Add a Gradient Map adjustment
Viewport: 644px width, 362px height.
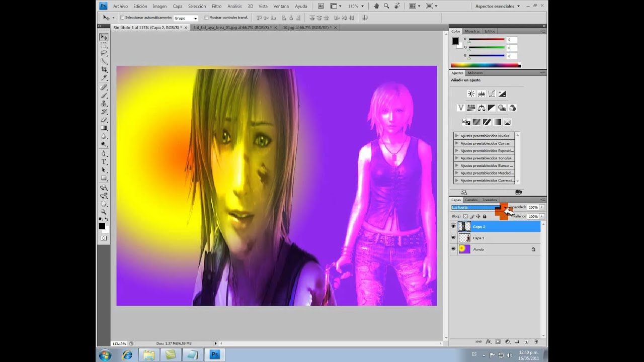[497, 122]
